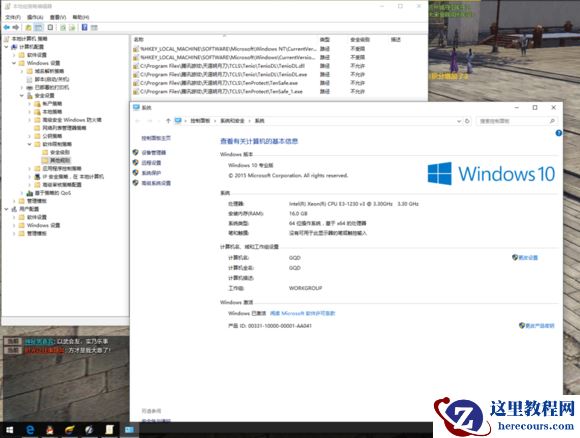Open the 文件(F) menu
Image resolution: width=580 pixels, height=438 pixels.
pyautogui.click(x=13, y=17)
